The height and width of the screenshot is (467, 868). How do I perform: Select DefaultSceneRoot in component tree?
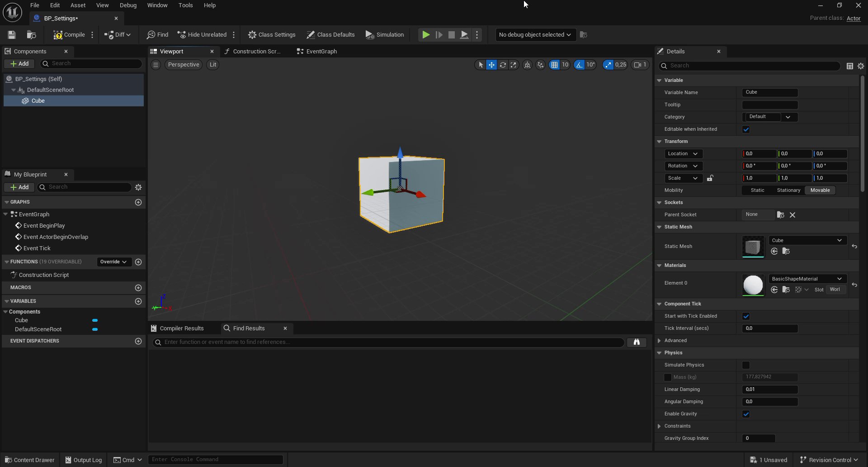tap(50, 90)
